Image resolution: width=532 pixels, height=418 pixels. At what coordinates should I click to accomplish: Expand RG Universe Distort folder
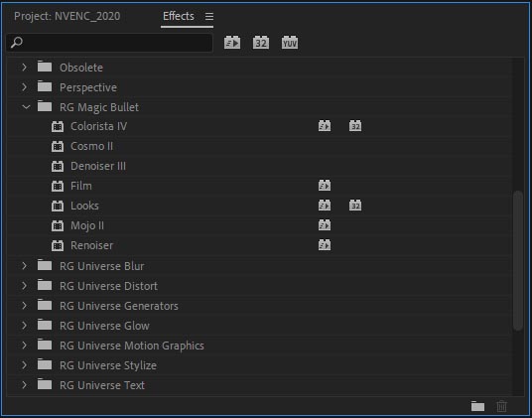pyautogui.click(x=25, y=286)
